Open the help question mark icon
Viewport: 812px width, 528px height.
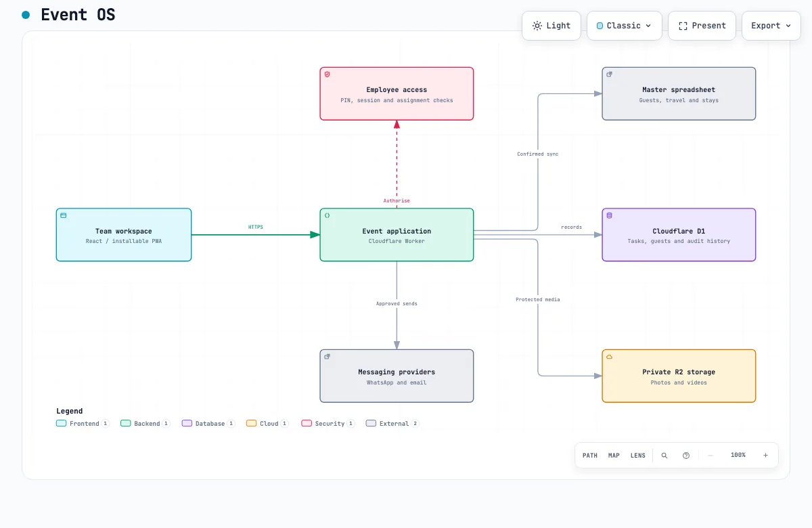coord(686,456)
